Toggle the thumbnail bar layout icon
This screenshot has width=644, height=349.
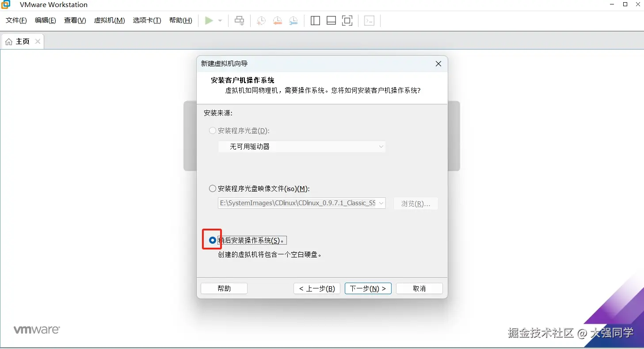pyautogui.click(x=331, y=20)
